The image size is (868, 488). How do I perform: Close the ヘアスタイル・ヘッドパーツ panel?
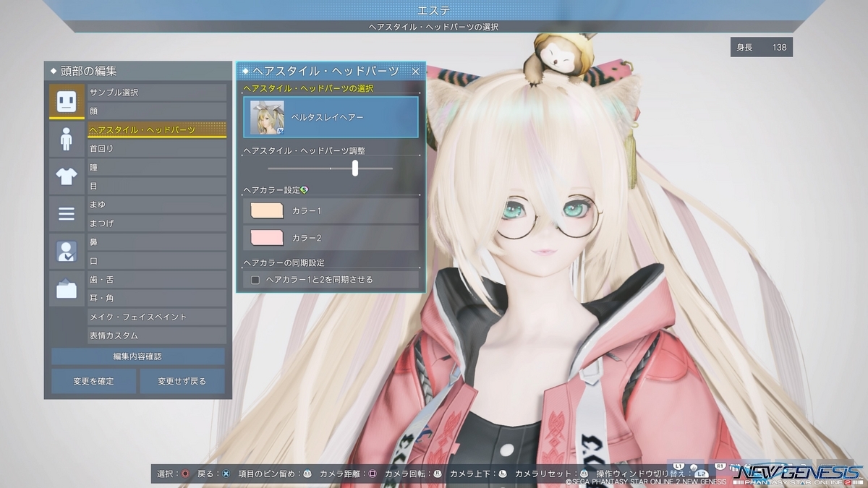click(x=416, y=71)
